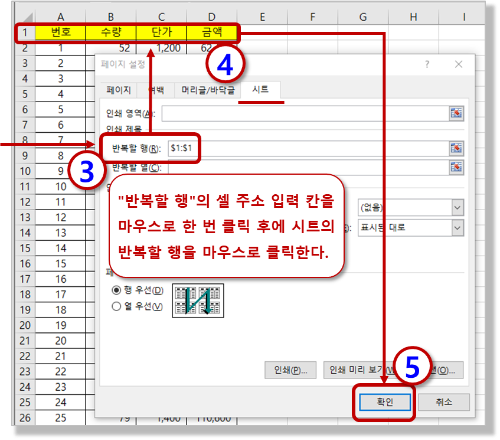The width and height of the screenshot is (500, 440).
Task: Select header cell 번호
Action: click(x=60, y=32)
